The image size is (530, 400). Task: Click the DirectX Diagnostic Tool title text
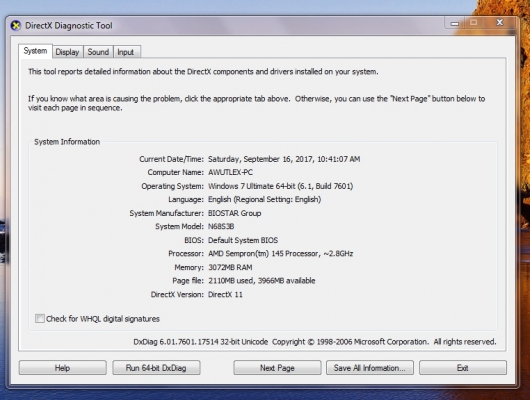point(69,26)
